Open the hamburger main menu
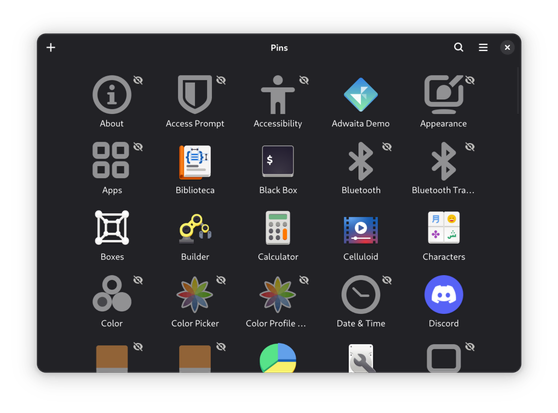Image resolution: width=558 pixels, height=413 pixels. click(x=483, y=47)
